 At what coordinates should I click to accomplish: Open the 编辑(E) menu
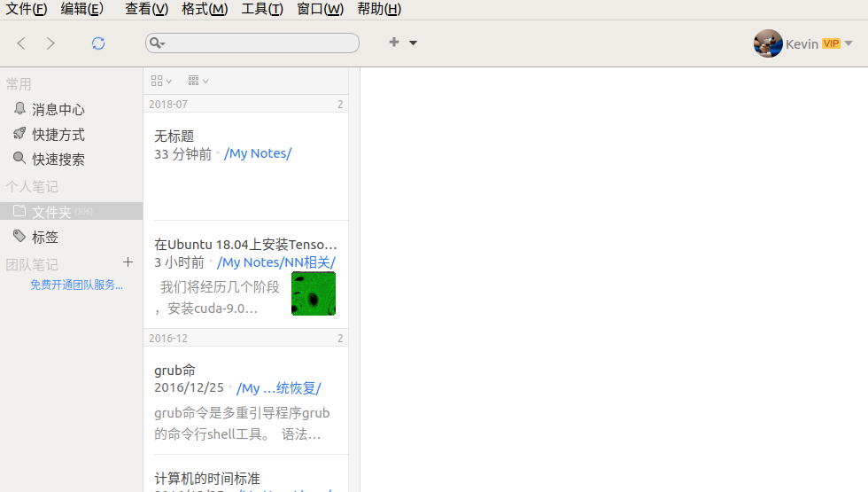point(81,9)
